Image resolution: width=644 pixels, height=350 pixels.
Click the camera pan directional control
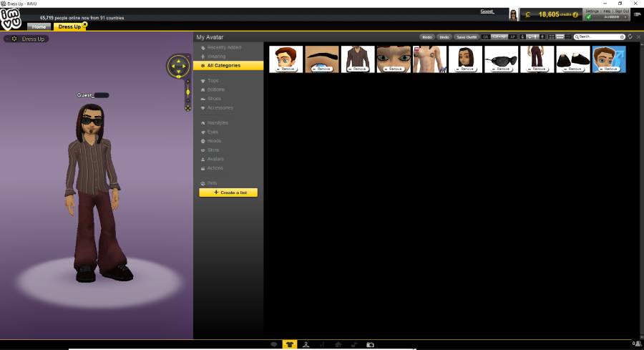(178, 66)
